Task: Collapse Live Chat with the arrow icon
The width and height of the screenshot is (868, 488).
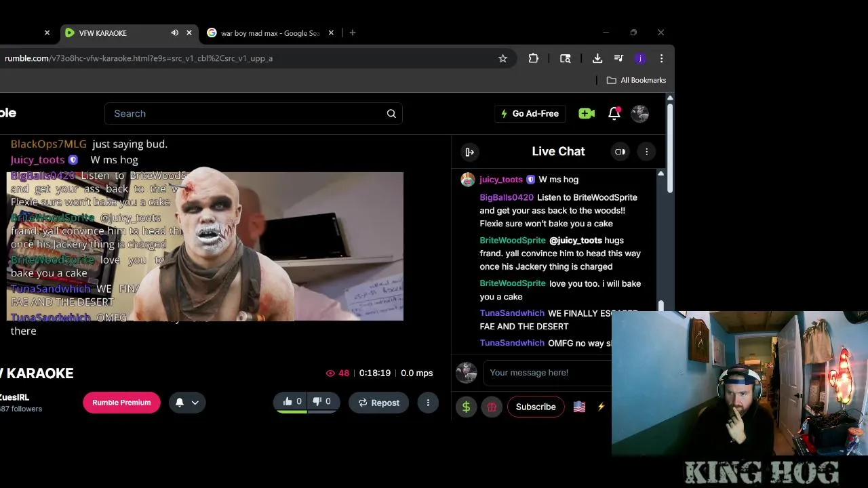Action: coord(469,152)
